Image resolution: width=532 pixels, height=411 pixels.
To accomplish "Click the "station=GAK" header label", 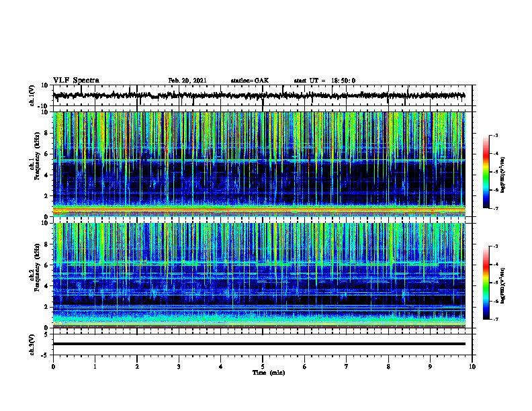I will coord(250,81).
